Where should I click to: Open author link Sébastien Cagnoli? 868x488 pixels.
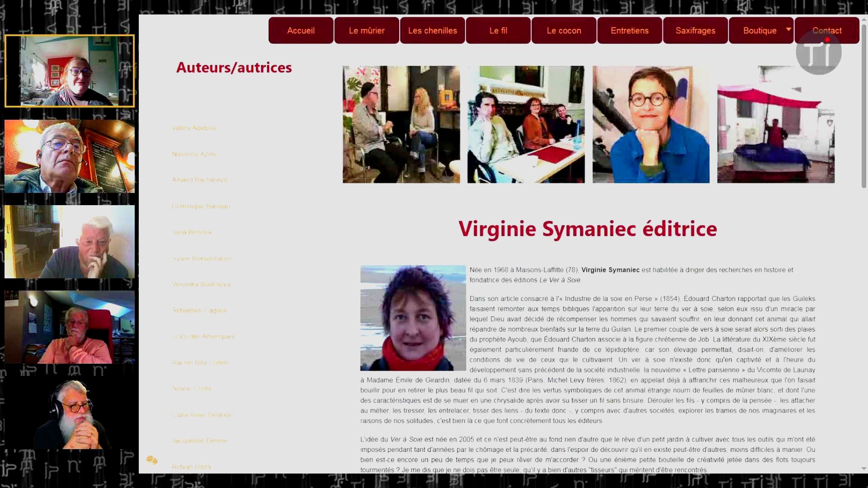199,310
